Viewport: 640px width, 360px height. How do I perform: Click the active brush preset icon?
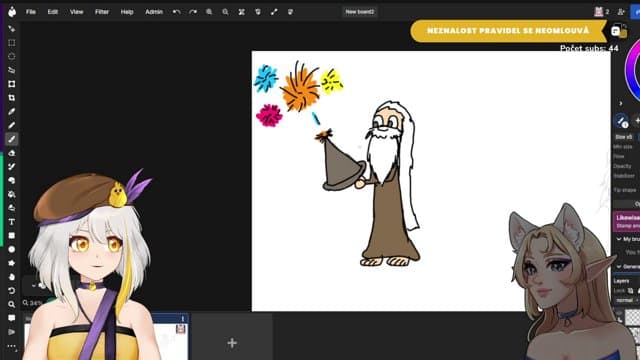[x=621, y=121]
